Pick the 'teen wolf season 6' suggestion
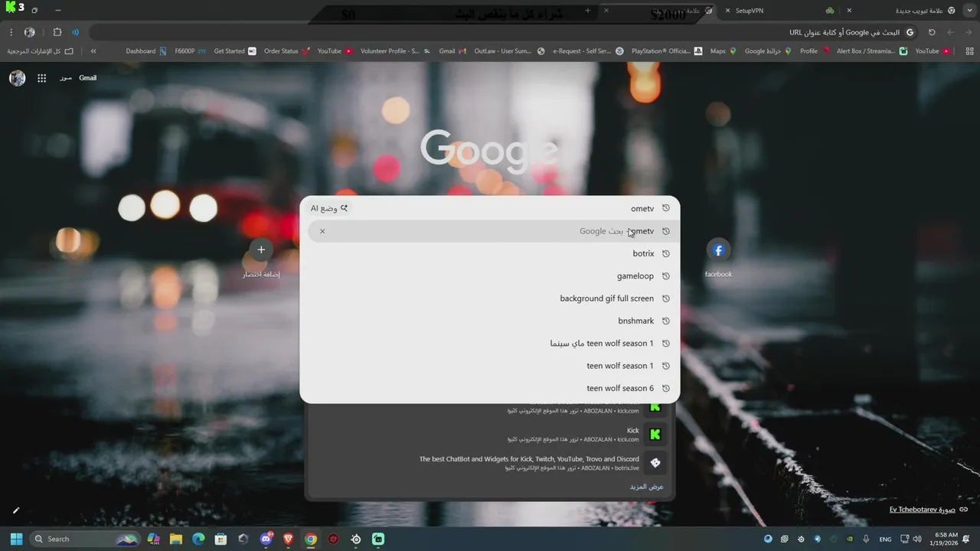This screenshot has width=980, height=551. pos(490,388)
